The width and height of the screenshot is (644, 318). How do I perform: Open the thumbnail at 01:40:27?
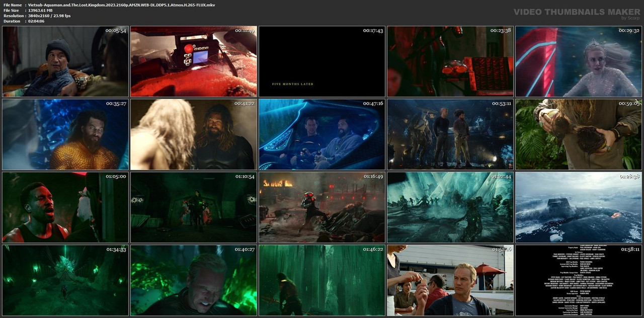pyautogui.click(x=194, y=280)
